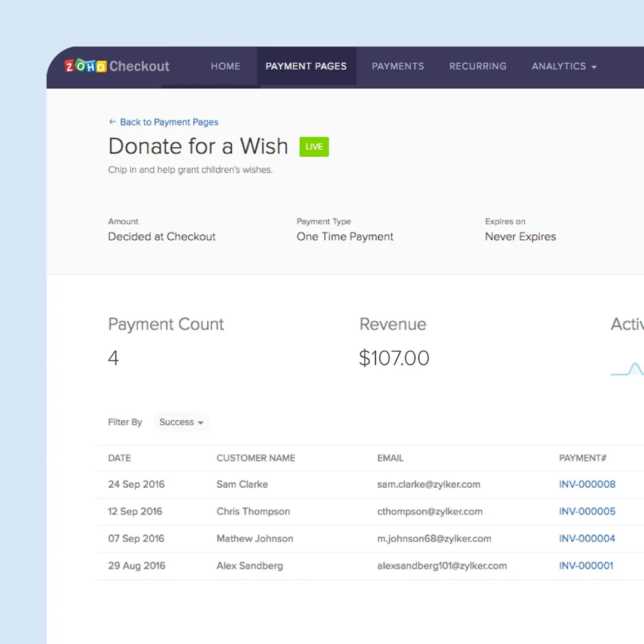The height and width of the screenshot is (644, 644).
Task: Switch to the PAYMENT PAGES tab
Action: coord(306,66)
